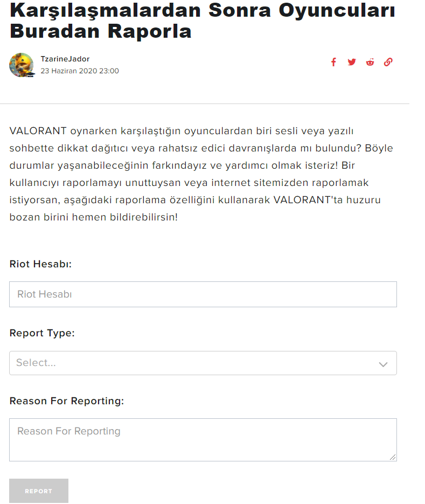
Task: Click the "Reason For Reporting:" label
Action: pos(67,401)
